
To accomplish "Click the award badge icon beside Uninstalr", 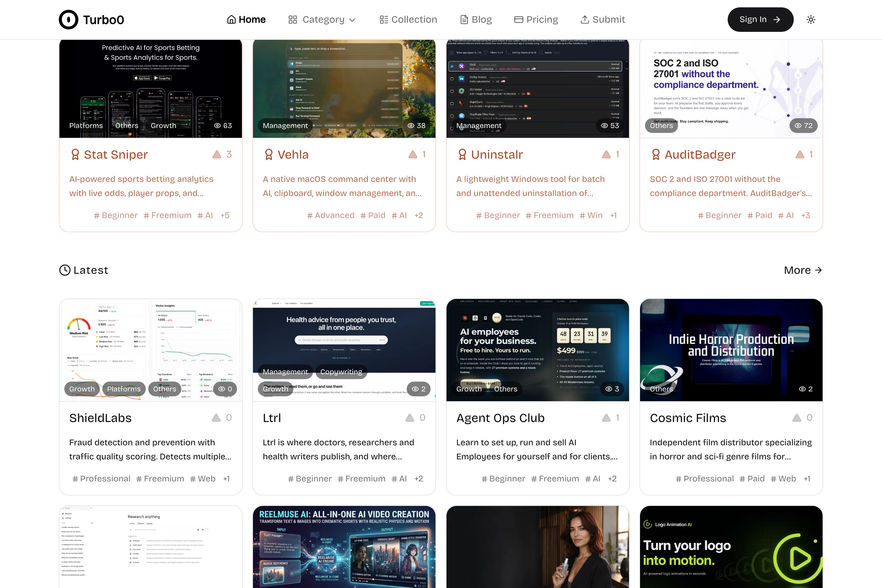I will coord(462,154).
